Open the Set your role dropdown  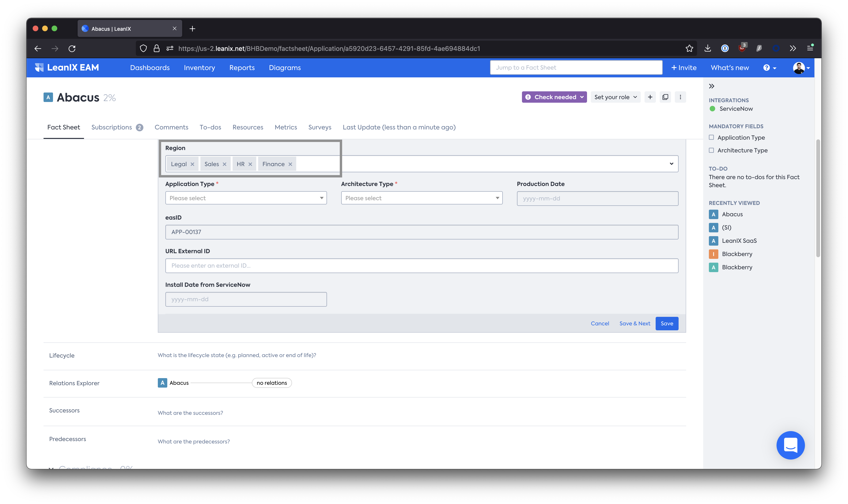tap(615, 97)
